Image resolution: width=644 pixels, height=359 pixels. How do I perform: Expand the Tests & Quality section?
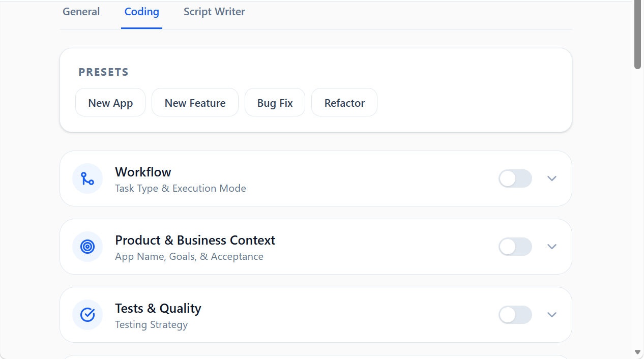tap(552, 315)
